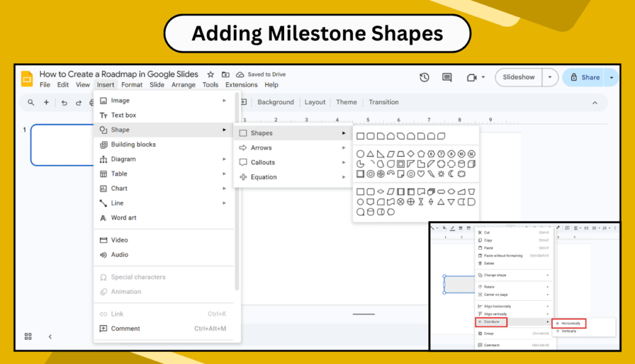Viewport: 635px width, 364px height.
Task: Open the Share options dropdown arrow
Action: [x=611, y=78]
